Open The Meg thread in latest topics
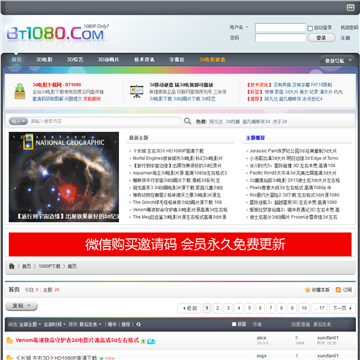 tap(179, 217)
